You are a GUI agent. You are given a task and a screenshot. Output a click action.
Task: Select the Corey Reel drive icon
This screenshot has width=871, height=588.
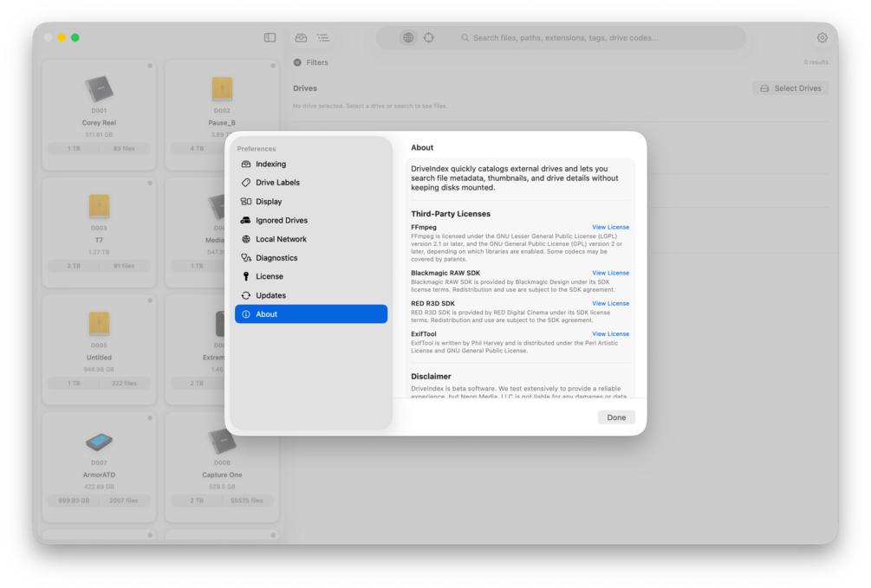(99, 89)
